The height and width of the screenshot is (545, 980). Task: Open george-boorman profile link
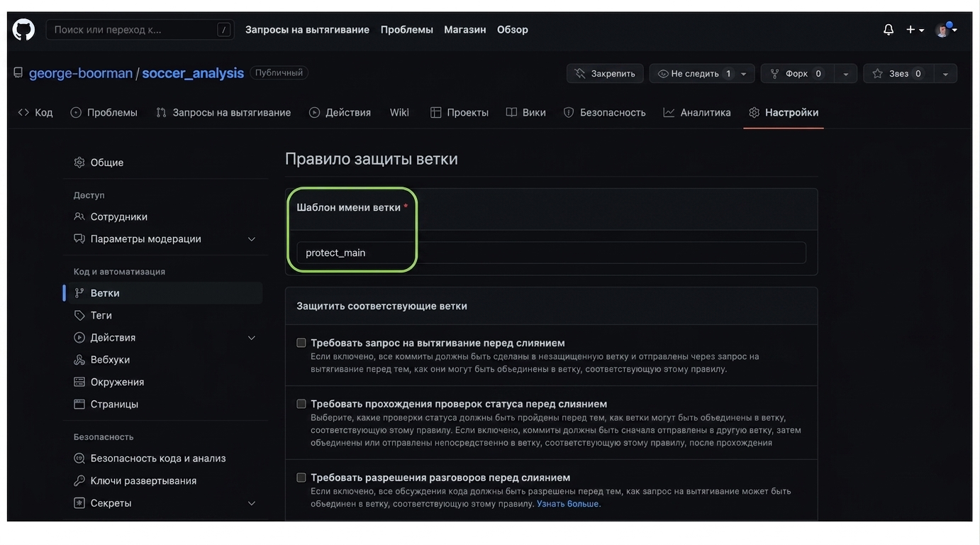81,73
